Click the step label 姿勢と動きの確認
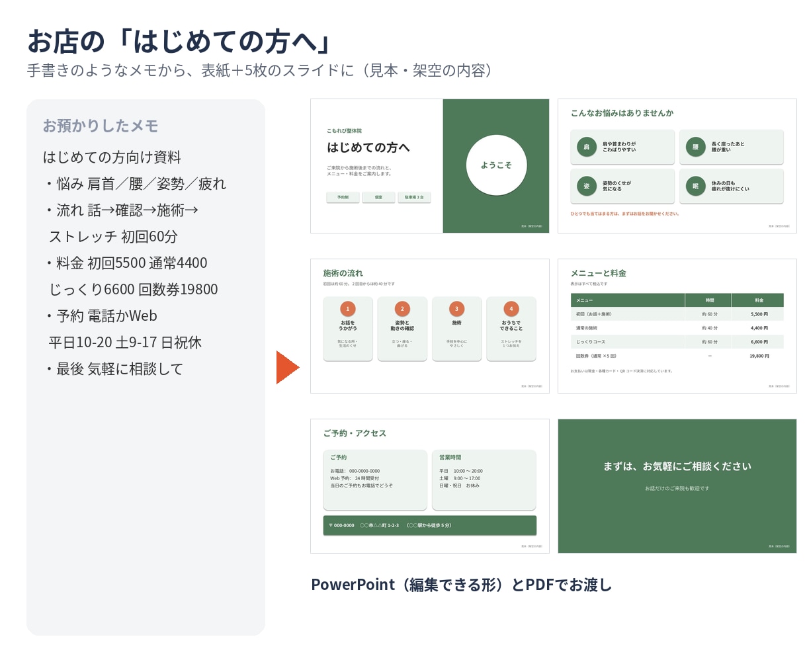This screenshot has width=807, height=672. point(402,325)
